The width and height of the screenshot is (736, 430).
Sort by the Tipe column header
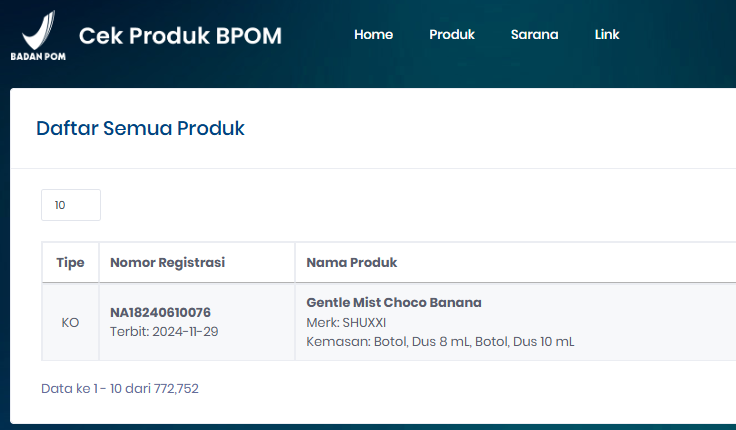tap(70, 263)
